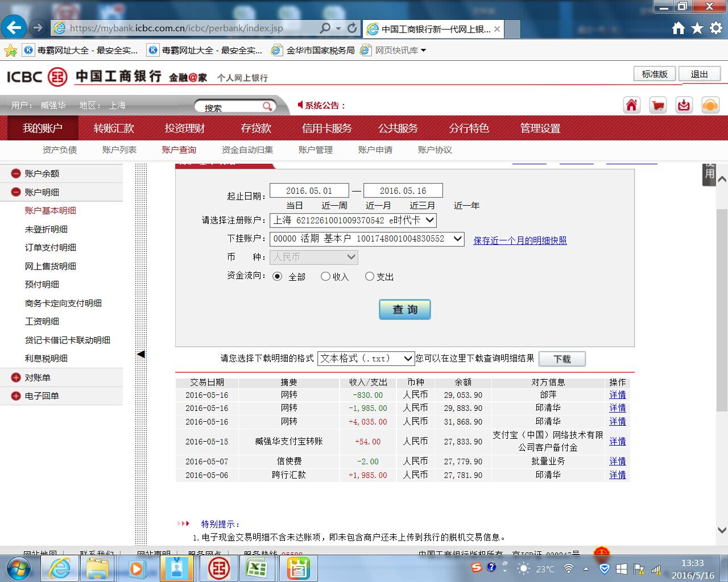
Task: Open the 下挂账户 sub-account dropdown
Action: (x=367, y=239)
